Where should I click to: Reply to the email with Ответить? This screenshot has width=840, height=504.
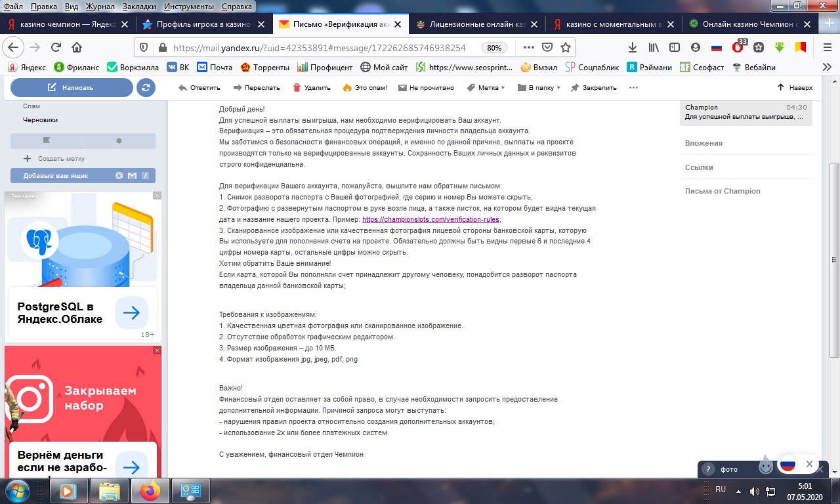click(199, 87)
